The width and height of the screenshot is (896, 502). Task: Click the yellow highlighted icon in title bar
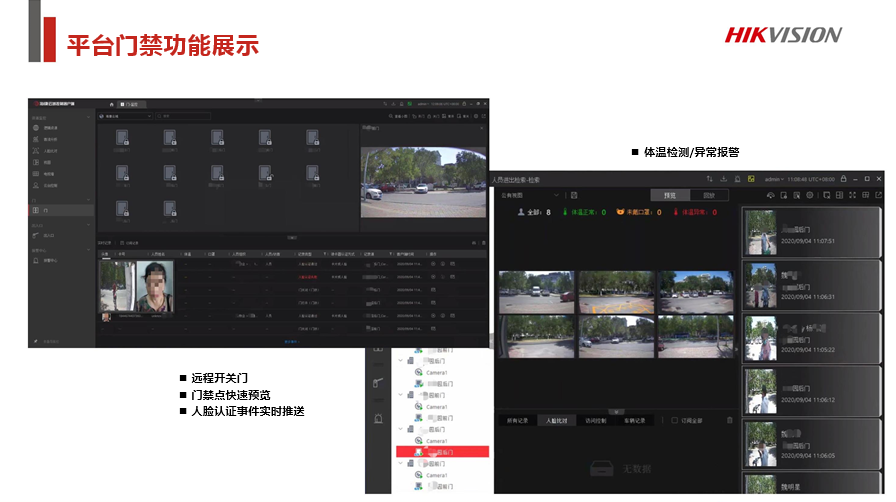tap(751, 179)
